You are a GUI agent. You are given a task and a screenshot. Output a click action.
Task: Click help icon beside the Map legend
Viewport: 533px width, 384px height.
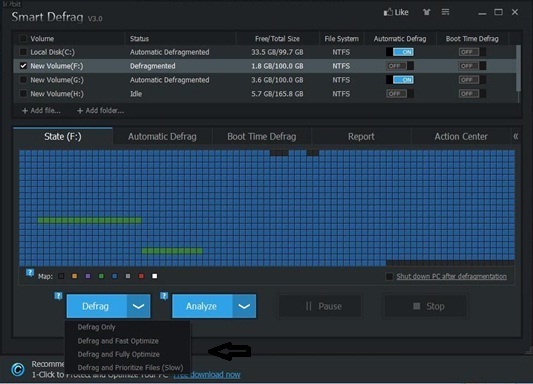point(30,273)
